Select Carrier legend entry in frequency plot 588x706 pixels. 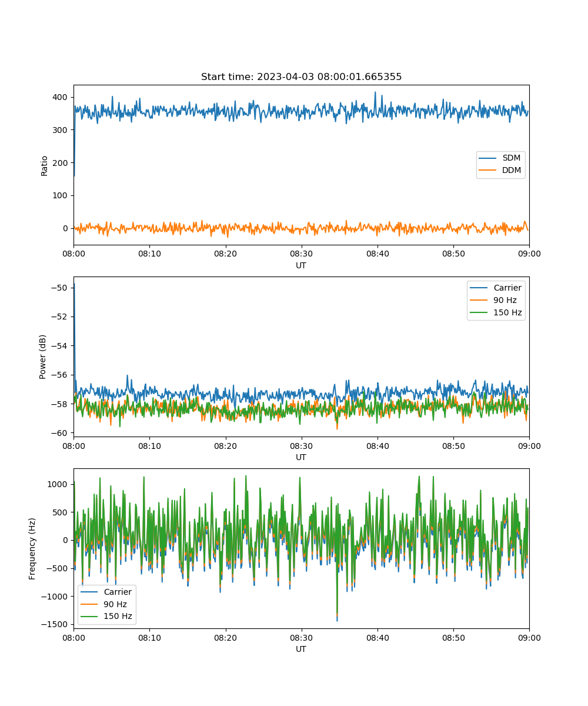106,592
